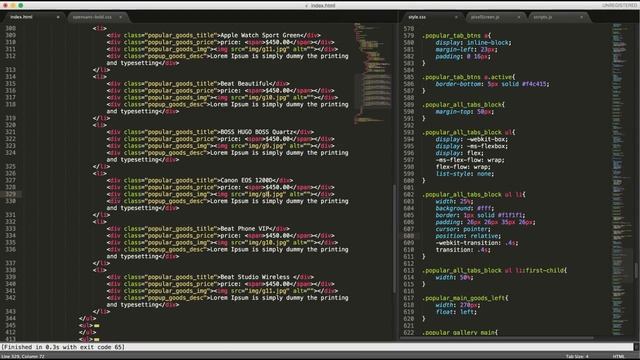Click line number 608 in right gutter
The width and height of the screenshot is (640, 360).
pyautogui.click(x=409, y=236)
